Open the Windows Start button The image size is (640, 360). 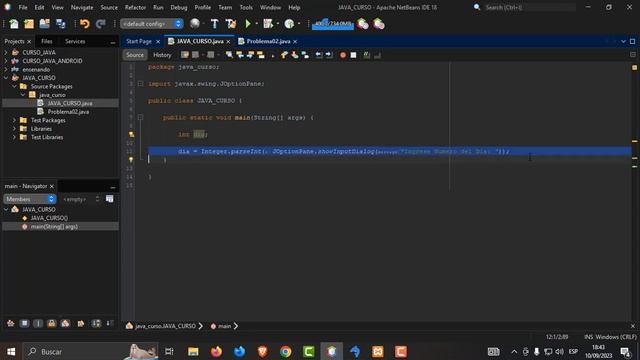(11, 351)
